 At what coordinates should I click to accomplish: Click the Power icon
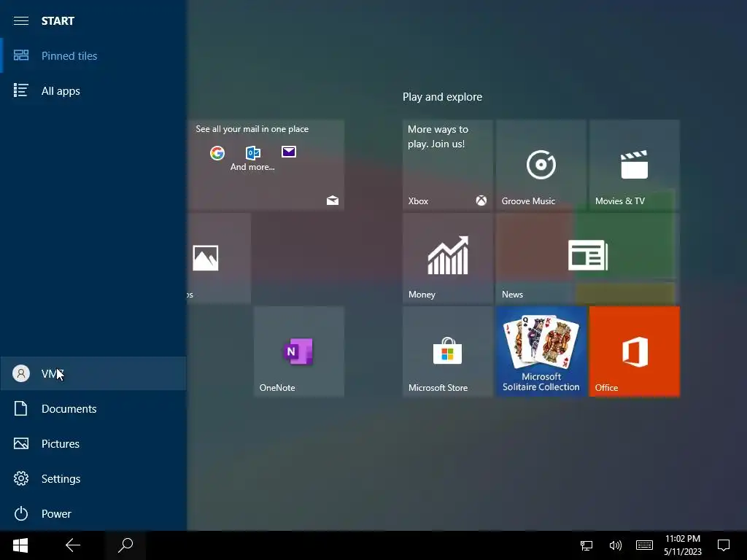click(21, 513)
